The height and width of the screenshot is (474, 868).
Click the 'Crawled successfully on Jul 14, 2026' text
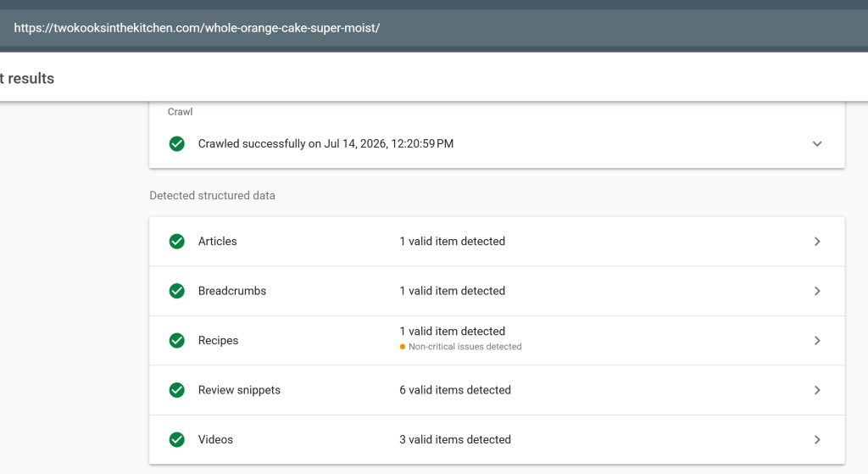[x=325, y=144]
